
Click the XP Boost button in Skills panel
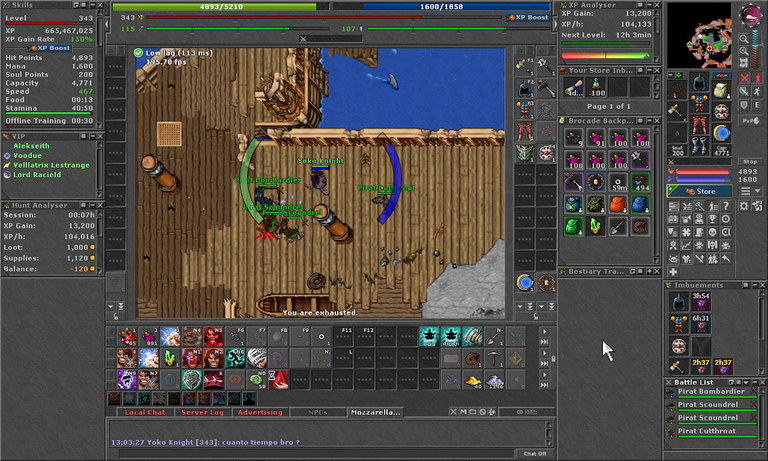pos(49,48)
